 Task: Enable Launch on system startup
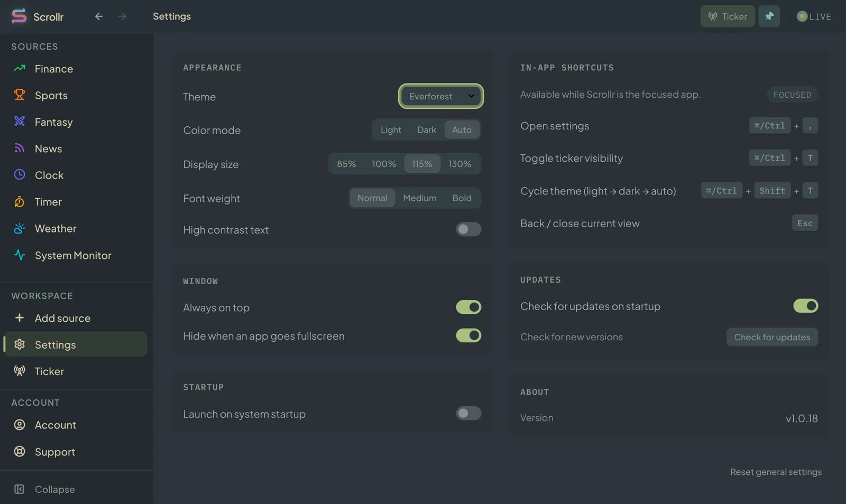tap(468, 413)
